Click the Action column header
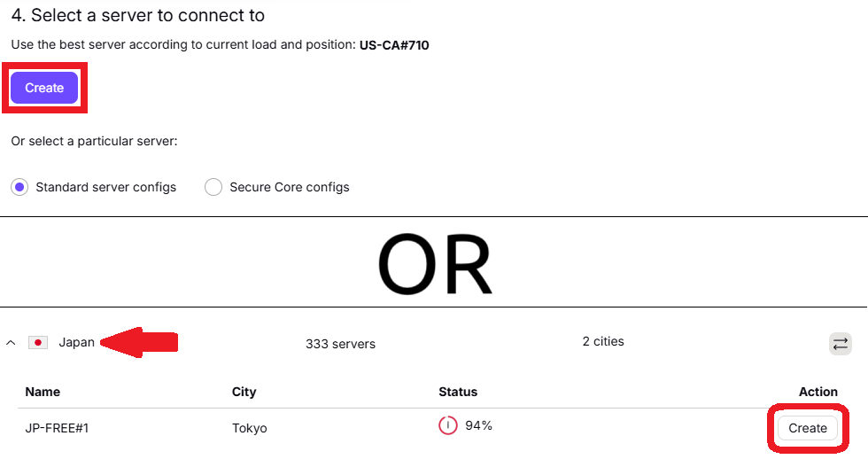The width and height of the screenshot is (868, 467). (818, 392)
